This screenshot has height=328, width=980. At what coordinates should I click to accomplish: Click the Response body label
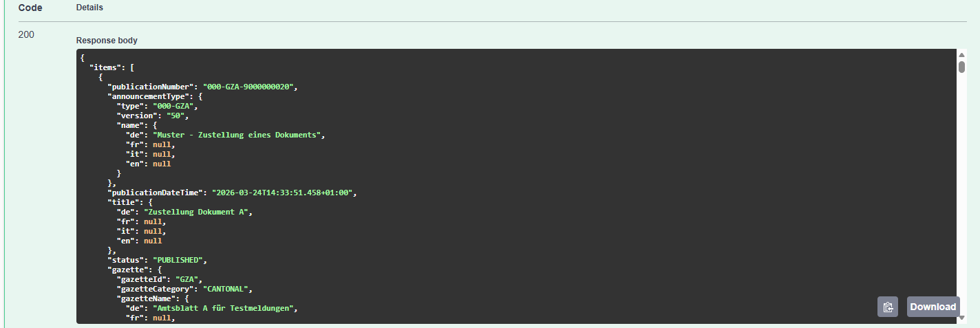pos(107,41)
